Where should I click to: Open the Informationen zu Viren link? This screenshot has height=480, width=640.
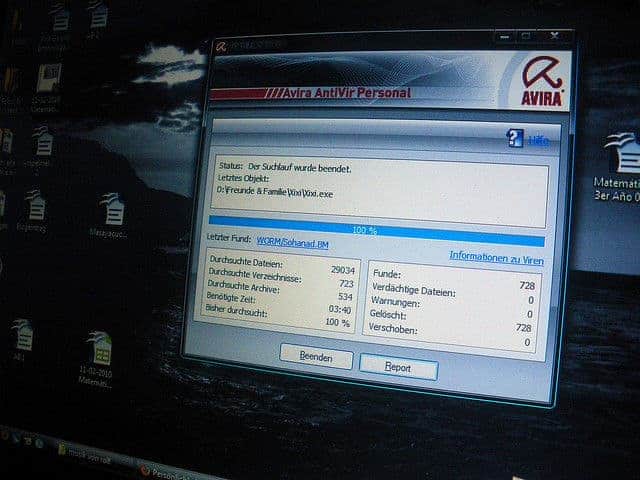496,258
